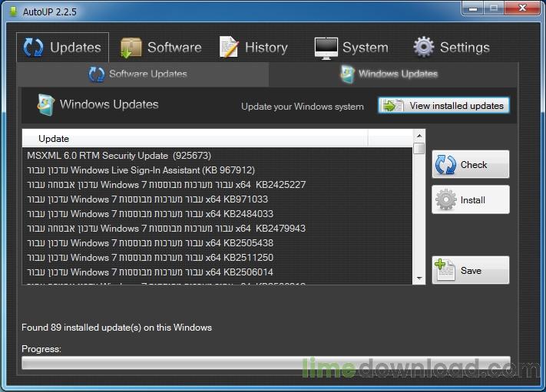Switch to the Software Updates sub-tab

pos(143,74)
